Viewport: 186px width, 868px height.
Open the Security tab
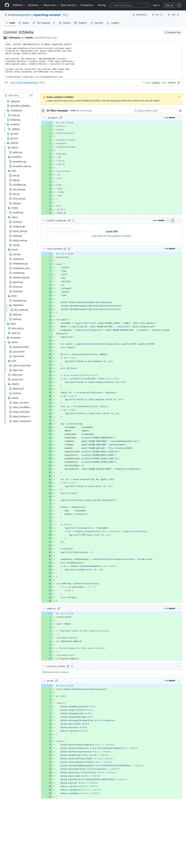coord(97,23)
